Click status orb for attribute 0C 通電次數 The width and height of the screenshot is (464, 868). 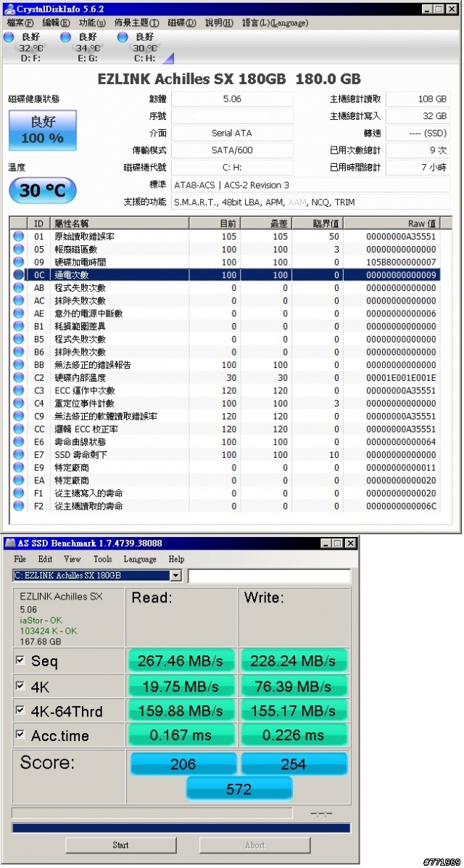pos(19,274)
